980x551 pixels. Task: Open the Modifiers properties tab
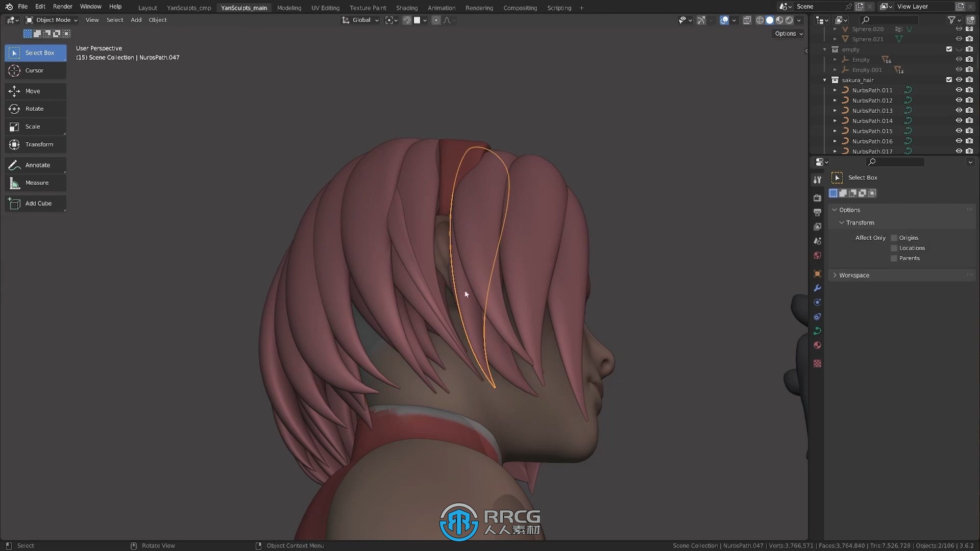(817, 288)
